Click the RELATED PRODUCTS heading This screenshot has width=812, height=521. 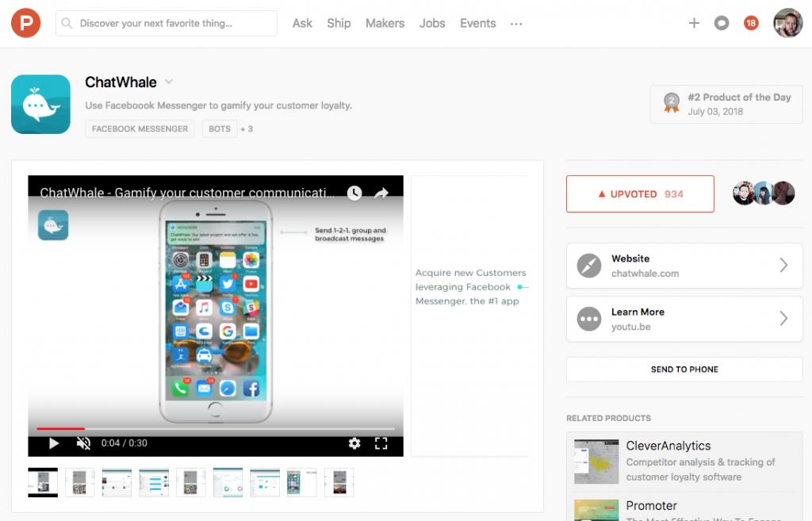click(x=608, y=418)
